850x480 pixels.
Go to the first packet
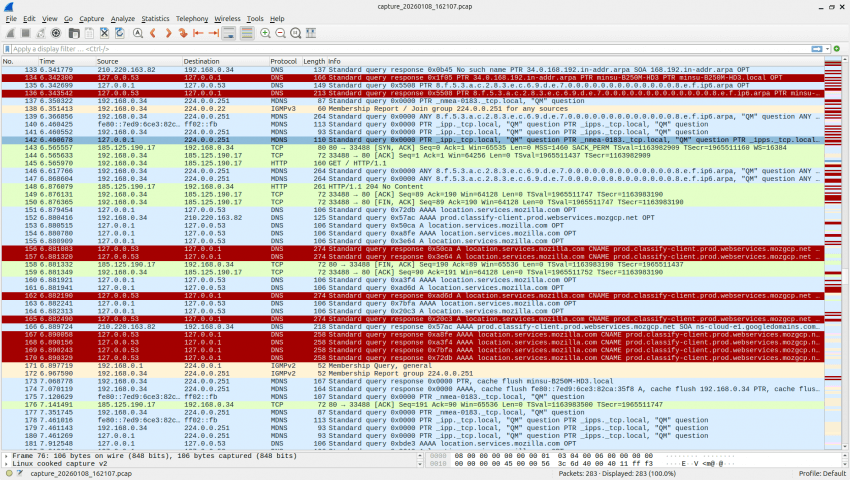pyautogui.click(x=199, y=33)
